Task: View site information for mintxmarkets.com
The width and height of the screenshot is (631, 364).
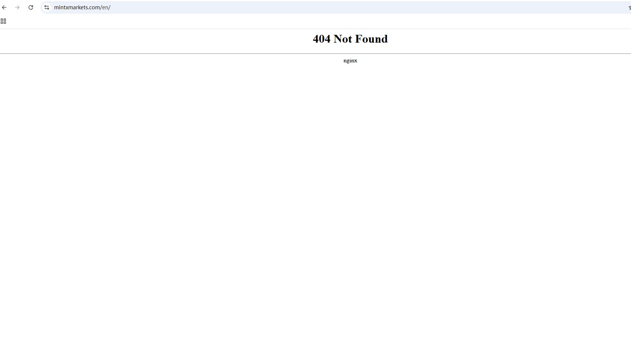Action: tap(47, 7)
